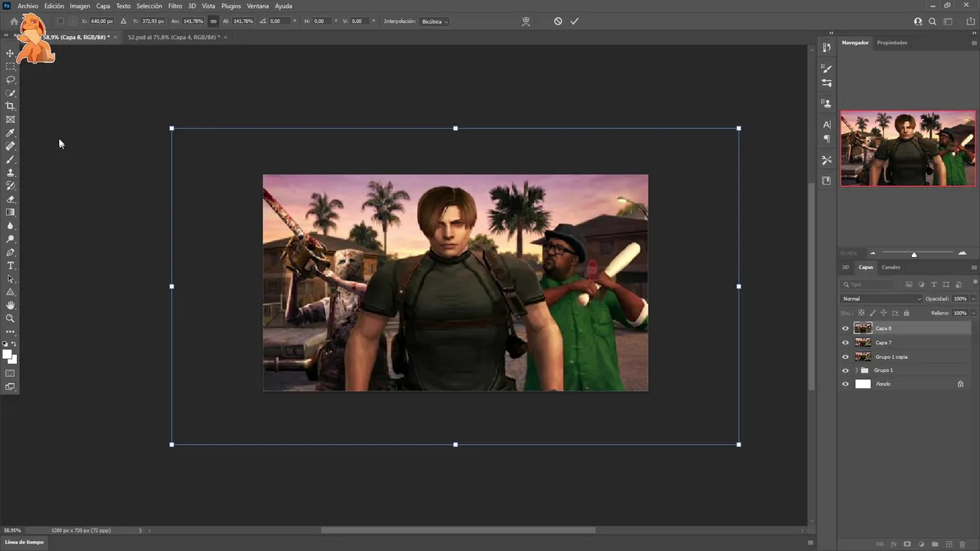This screenshot has width=980, height=551.
Task: Hide the Grupo 1 copia layer
Action: [x=845, y=357]
